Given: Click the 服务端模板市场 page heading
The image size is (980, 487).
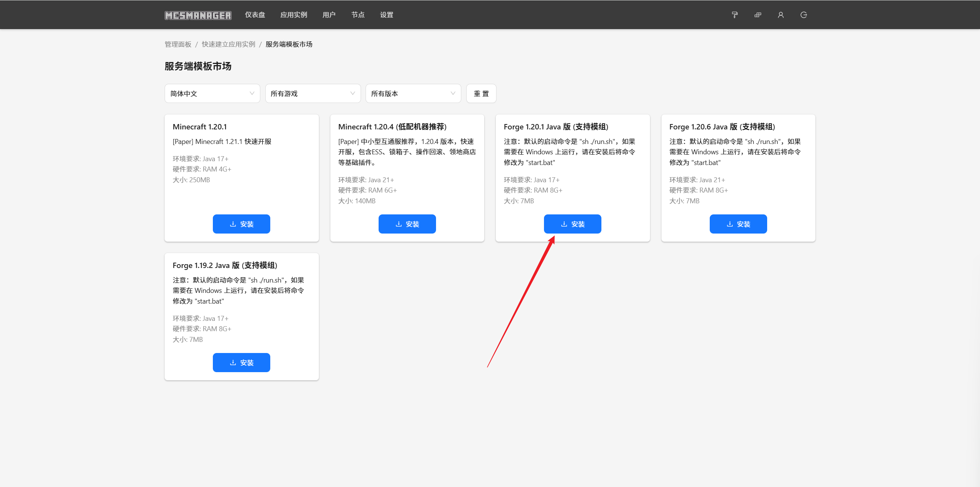Looking at the screenshot, I should coord(198,66).
